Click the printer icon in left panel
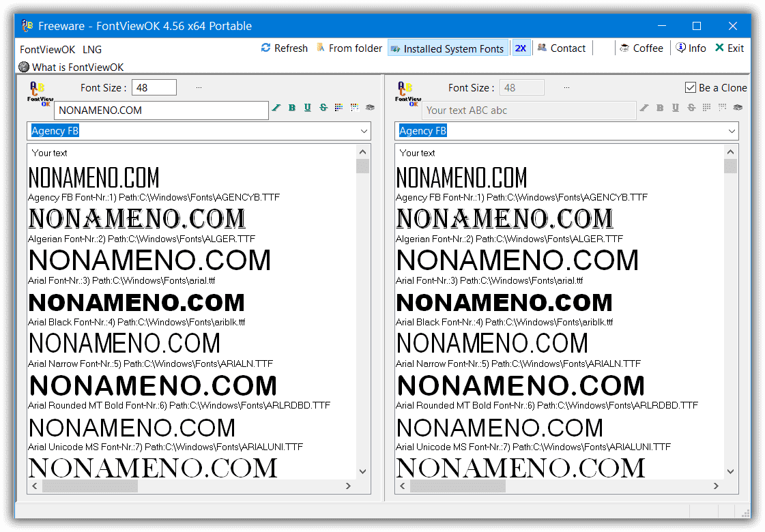This screenshot has height=532, width=765. [x=370, y=108]
